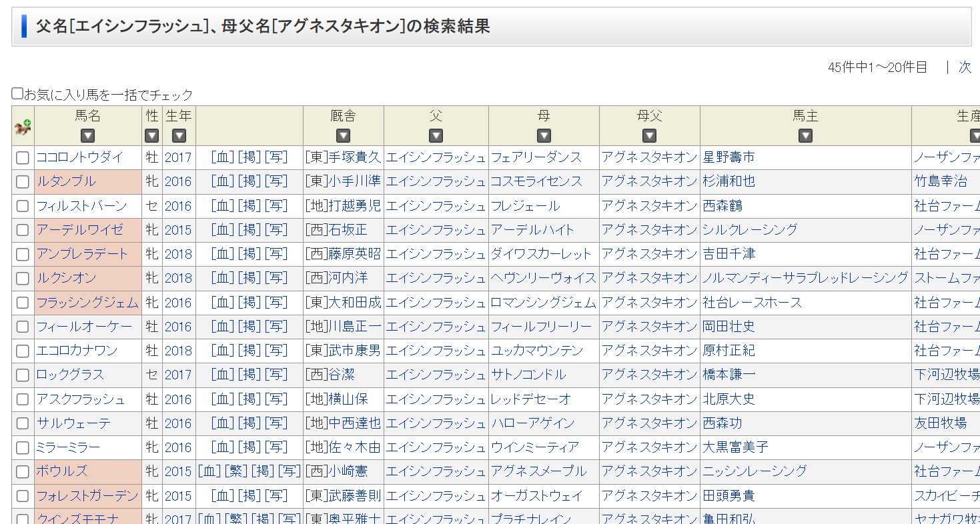Image resolution: width=980 pixels, height=524 pixels.
Task: Click result count text 45件中1～20件目
Action: [x=877, y=67]
